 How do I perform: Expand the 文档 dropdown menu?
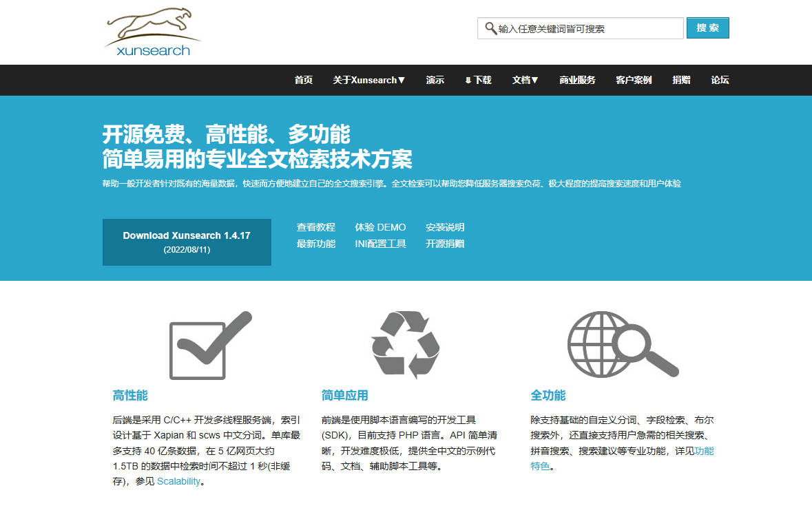pos(525,80)
